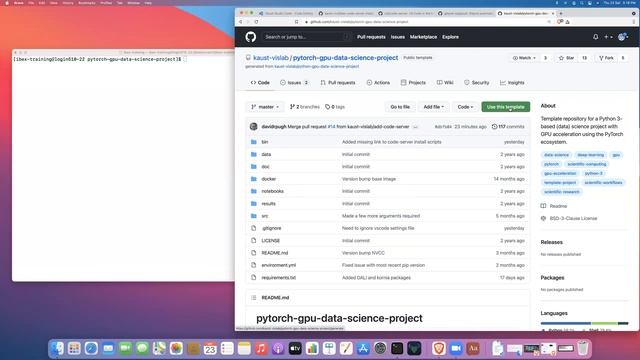The width and height of the screenshot is (640, 360).
Task: Open a new browser tab with plus
Action: tap(561, 13)
